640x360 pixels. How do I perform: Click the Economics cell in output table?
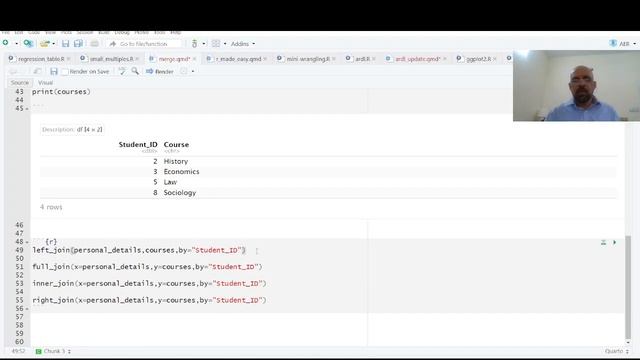click(181, 172)
